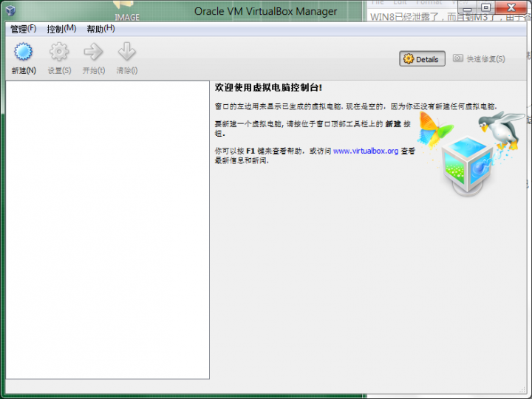
Task: Open the 控制(M) menu
Action: coord(61,29)
